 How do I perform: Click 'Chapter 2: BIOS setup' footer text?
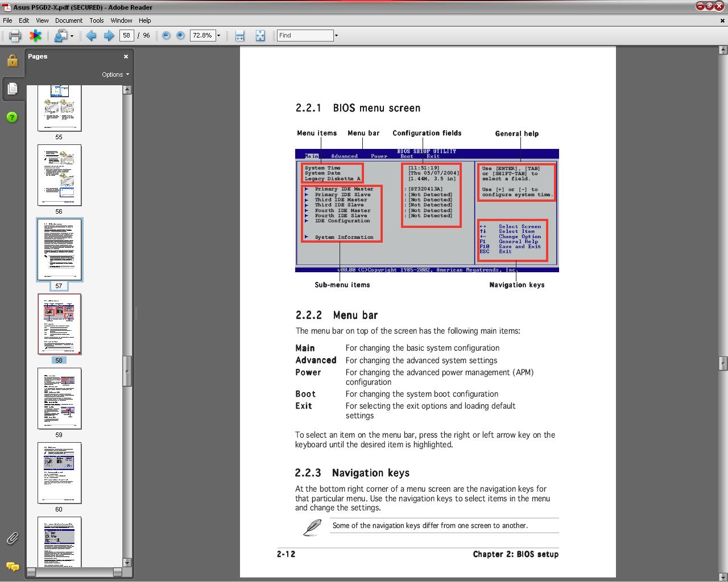(x=516, y=554)
